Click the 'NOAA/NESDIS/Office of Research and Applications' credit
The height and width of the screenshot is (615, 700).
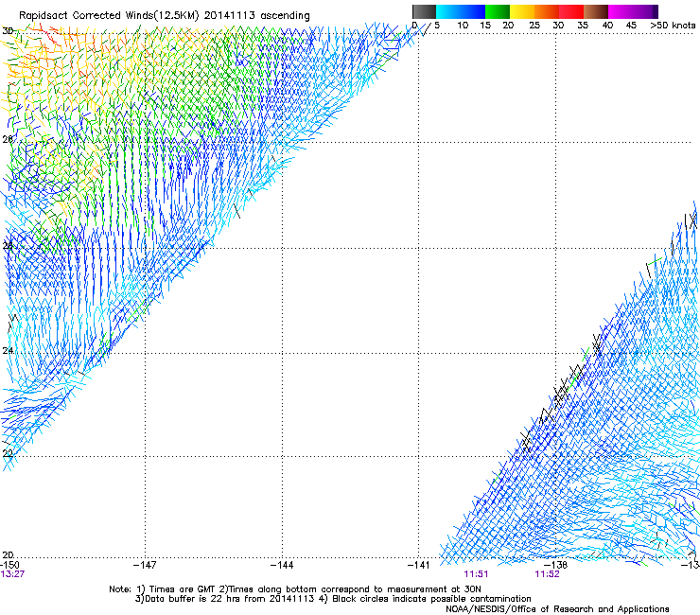click(x=557, y=609)
